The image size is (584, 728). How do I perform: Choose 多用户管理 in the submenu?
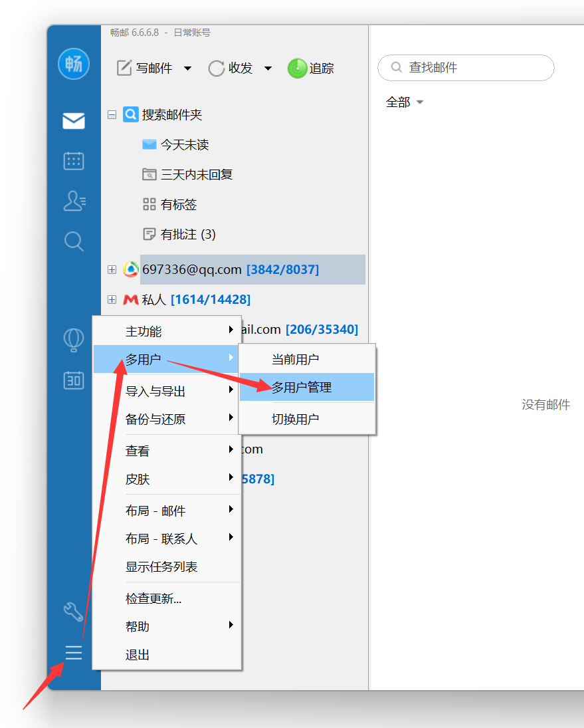tap(306, 387)
